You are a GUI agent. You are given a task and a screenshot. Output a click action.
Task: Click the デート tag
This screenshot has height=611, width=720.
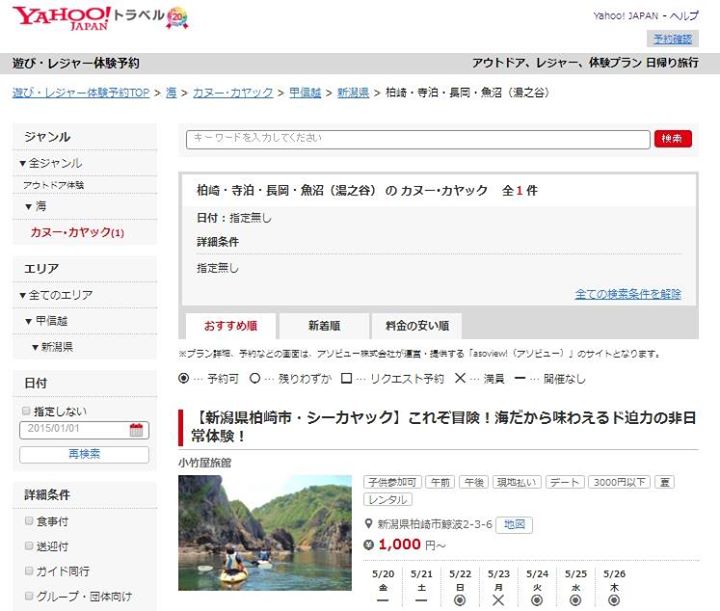click(x=565, y=482)
